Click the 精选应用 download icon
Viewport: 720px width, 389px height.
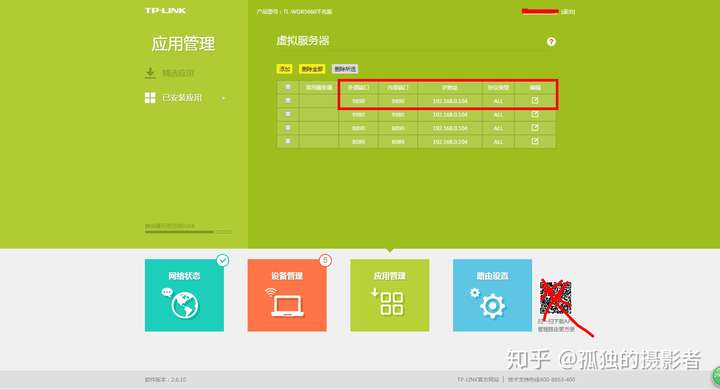[x=150, y=73]
